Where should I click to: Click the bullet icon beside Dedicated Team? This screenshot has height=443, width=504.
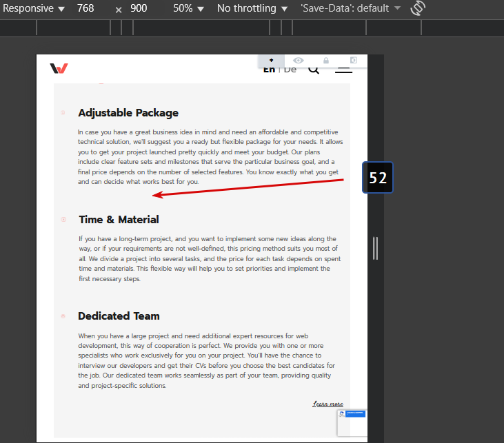tap(63, 316)
